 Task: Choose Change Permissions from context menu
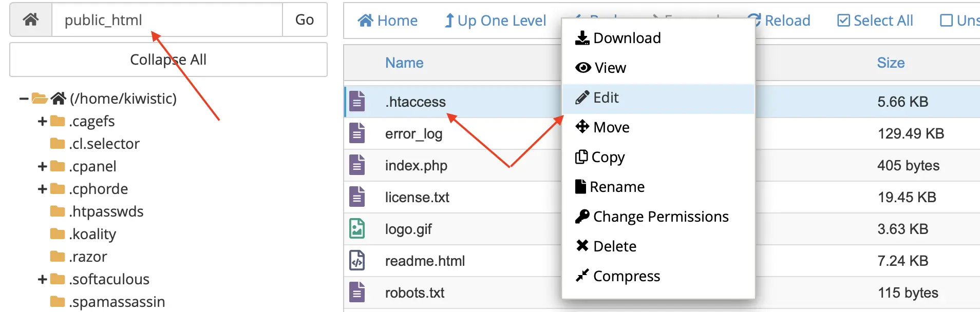(x=658, y=217)
